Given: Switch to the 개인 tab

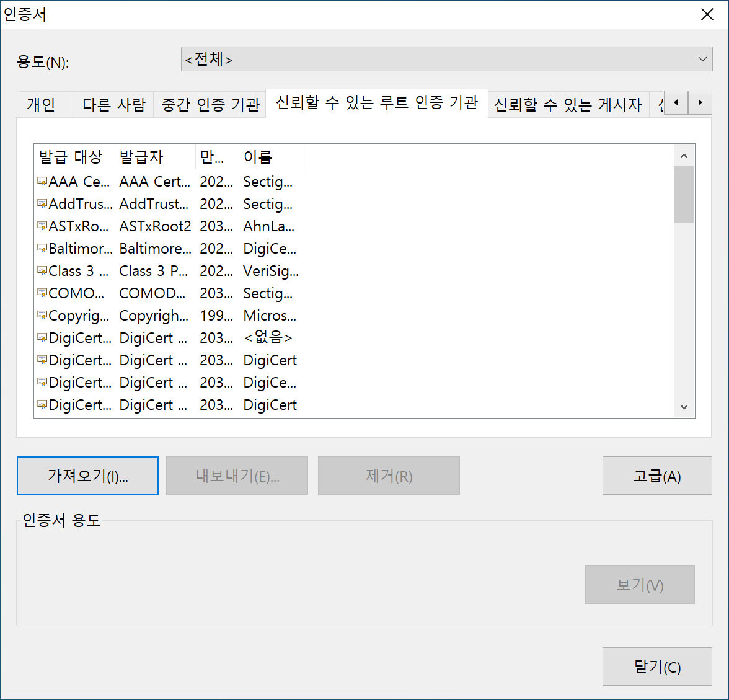Looking at the screenshot, I should click(42, 105).
